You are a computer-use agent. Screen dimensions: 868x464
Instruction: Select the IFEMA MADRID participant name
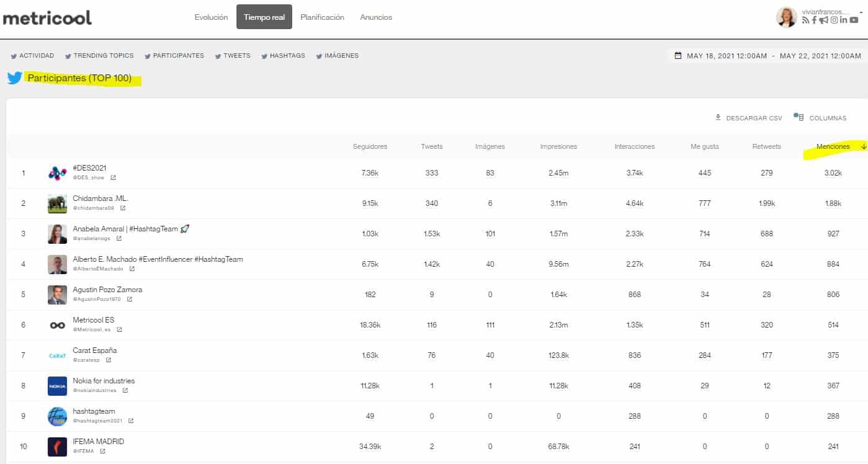[x=99, y=442]
